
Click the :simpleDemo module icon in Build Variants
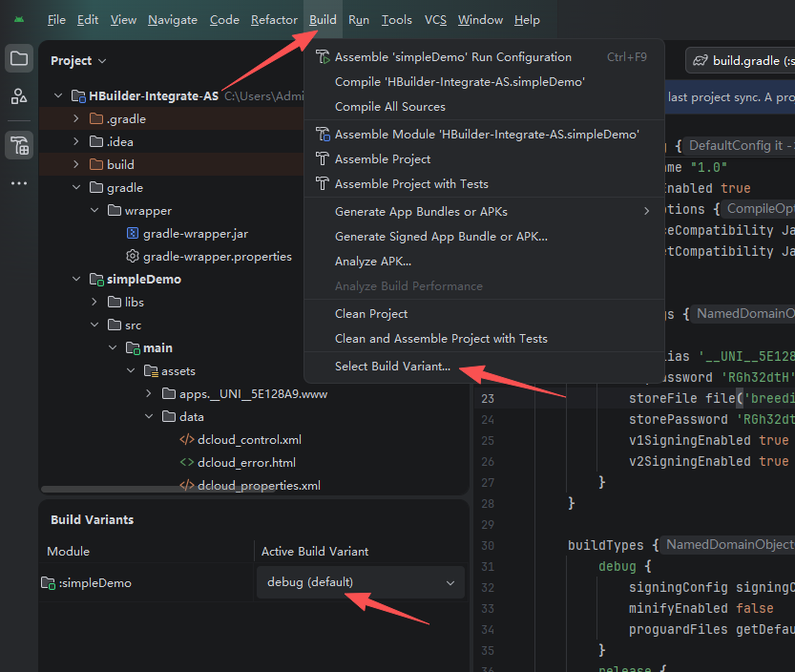click(x=48, y=583)
